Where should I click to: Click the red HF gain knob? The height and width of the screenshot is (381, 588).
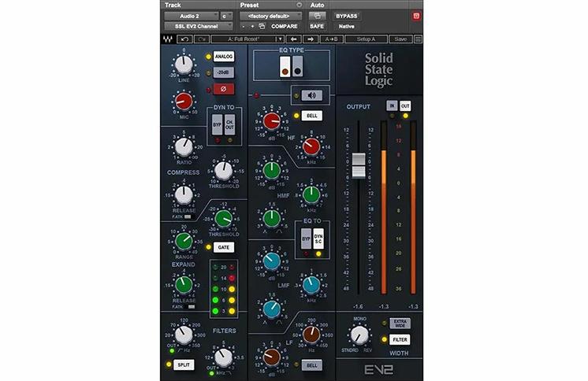272,121
